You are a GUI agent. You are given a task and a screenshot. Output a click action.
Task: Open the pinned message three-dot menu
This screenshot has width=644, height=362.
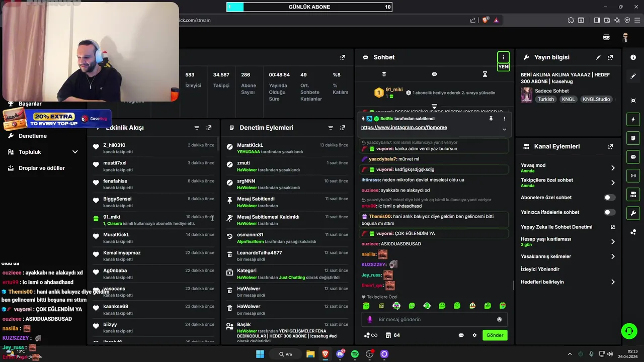(x=504, y=119)
